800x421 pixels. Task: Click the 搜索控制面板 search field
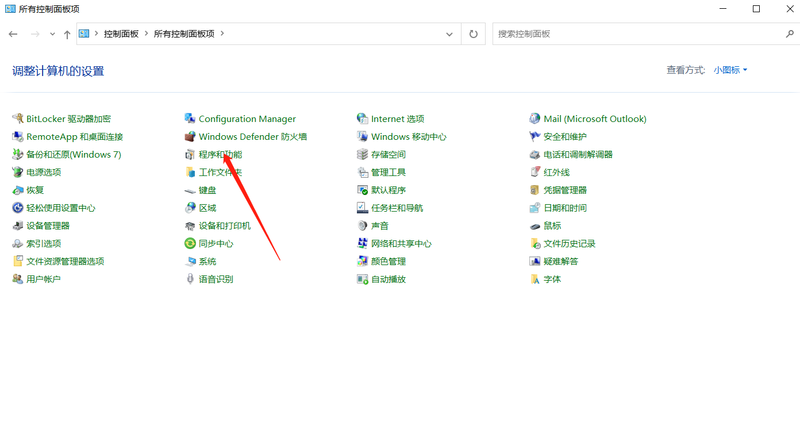(x=640, y=34)
